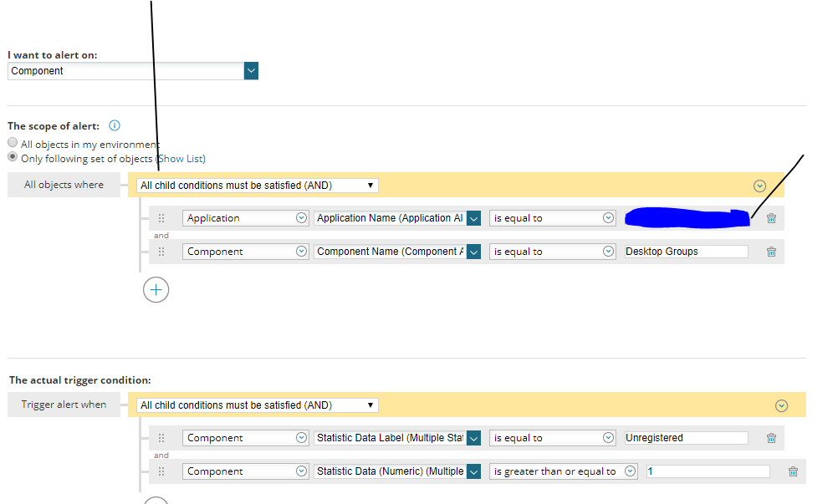This screenshot has height=504, width=838.
Task: Delete the Component Name condition row
Action: coord(771,252)
